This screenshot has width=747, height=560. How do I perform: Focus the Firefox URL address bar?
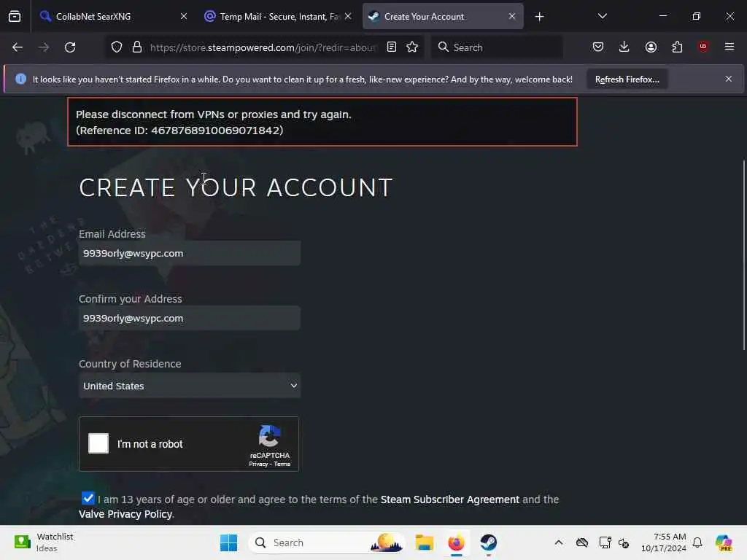263,47
